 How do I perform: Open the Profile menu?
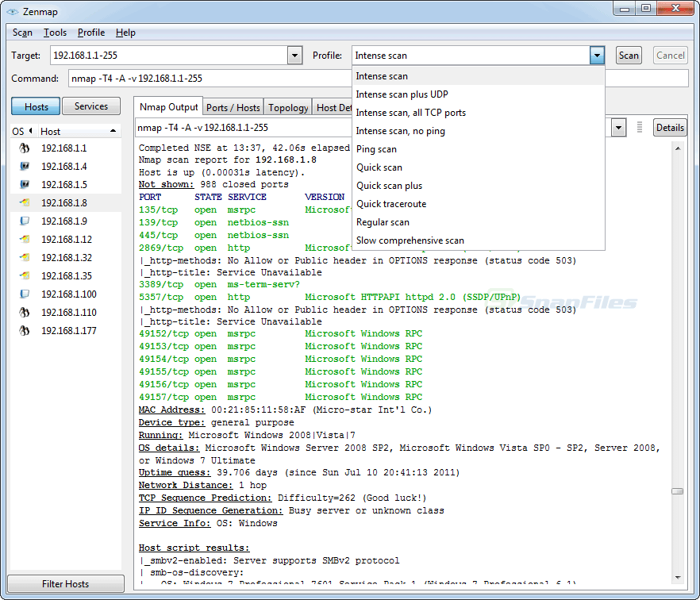91,33
